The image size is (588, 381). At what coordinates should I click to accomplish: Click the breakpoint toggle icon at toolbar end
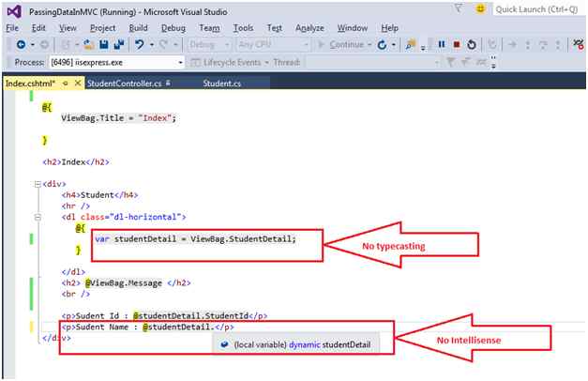(579, 44)
